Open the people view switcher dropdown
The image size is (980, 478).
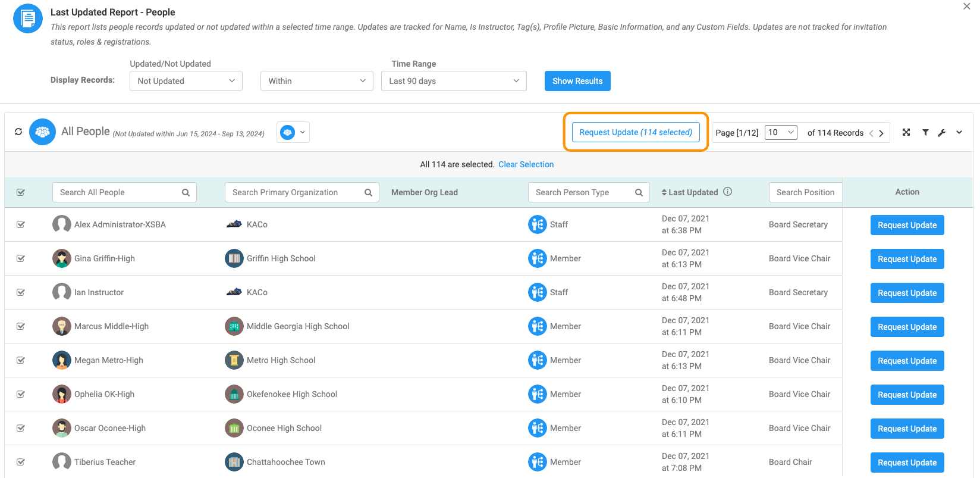pos(293,132)
